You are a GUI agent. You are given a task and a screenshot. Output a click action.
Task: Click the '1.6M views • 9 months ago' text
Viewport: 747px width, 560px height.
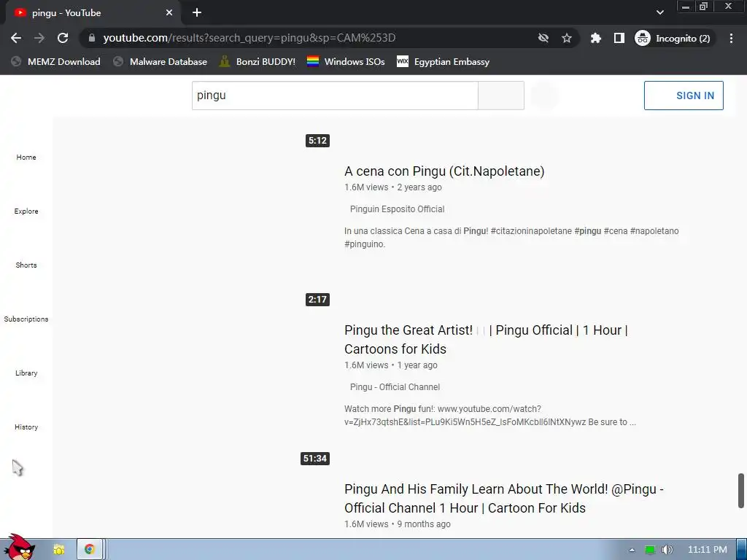coord(398,524)
